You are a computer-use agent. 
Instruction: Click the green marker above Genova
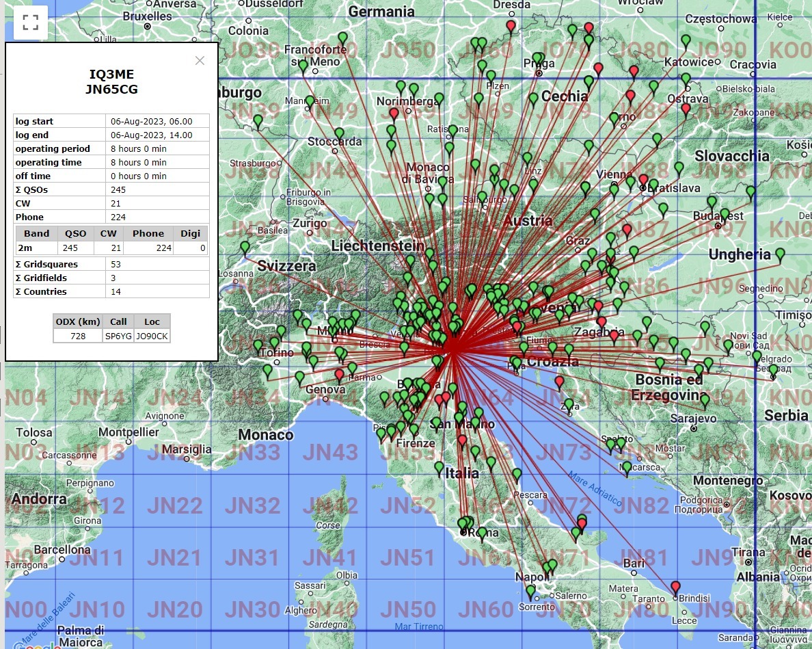[299, 379]
